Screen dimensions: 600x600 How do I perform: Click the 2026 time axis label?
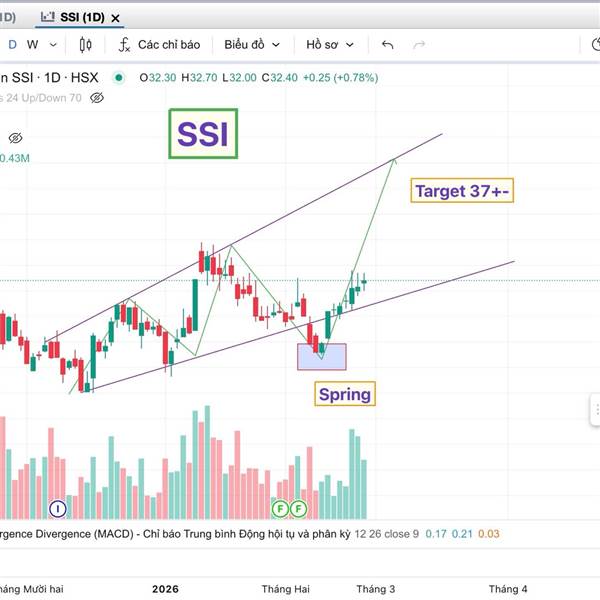165,589
